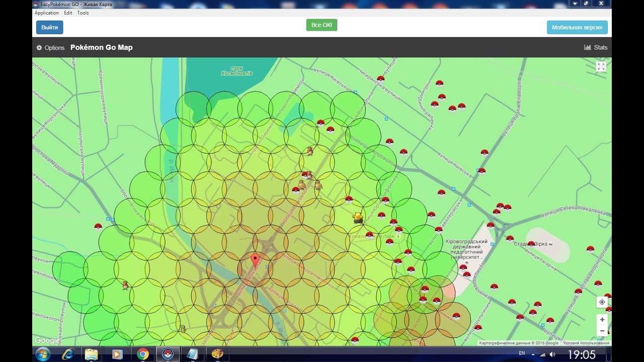
Task: Click the volume speaker tray icon
Action: pos(552,354)
